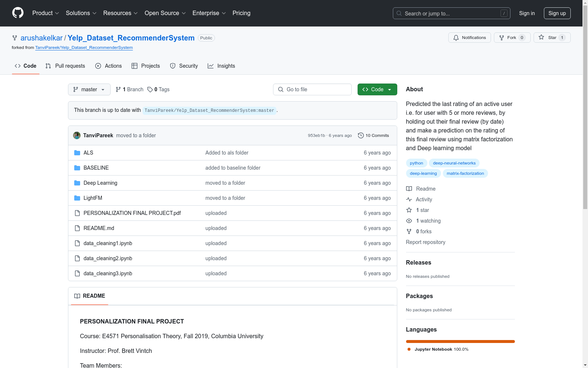588x368 pixels.
Task: Click the Packages heading link
Action: [419, 296]
